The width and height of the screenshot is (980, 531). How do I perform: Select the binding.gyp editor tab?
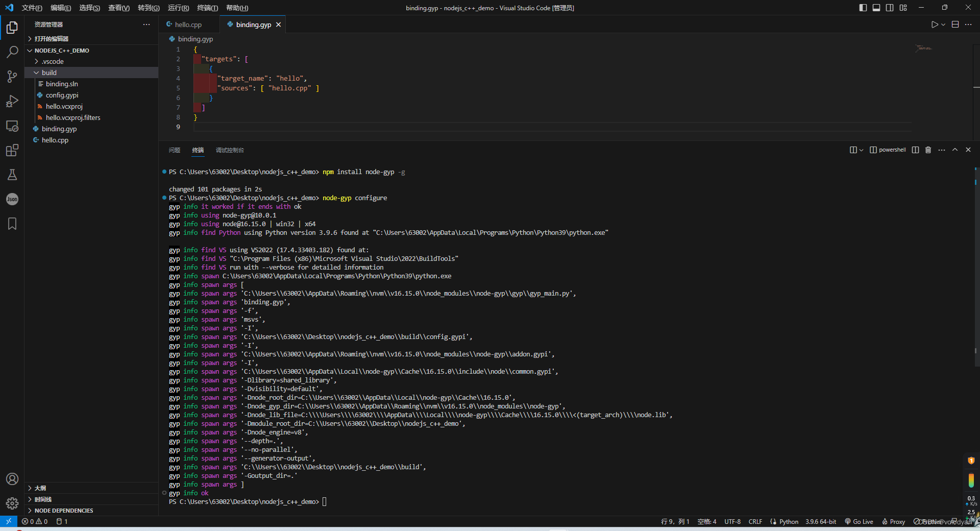(x=253, y=25)
